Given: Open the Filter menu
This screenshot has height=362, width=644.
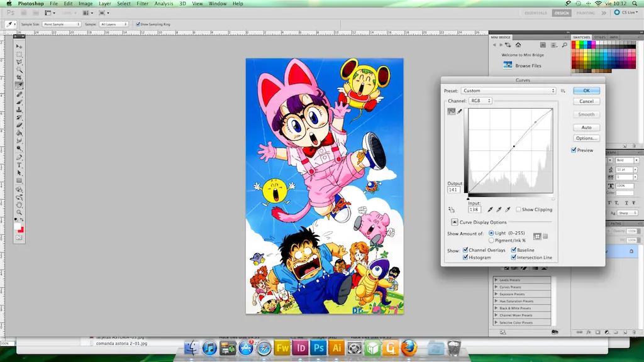Looking at the screenshot, I should click(142, 4).
